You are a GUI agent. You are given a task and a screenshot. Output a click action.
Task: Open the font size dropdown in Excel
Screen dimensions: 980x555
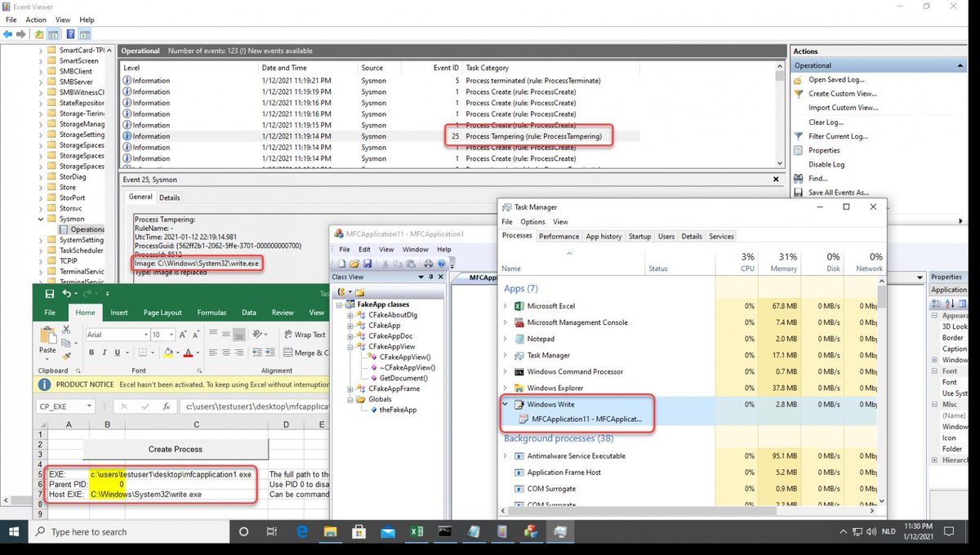[171, 335]
